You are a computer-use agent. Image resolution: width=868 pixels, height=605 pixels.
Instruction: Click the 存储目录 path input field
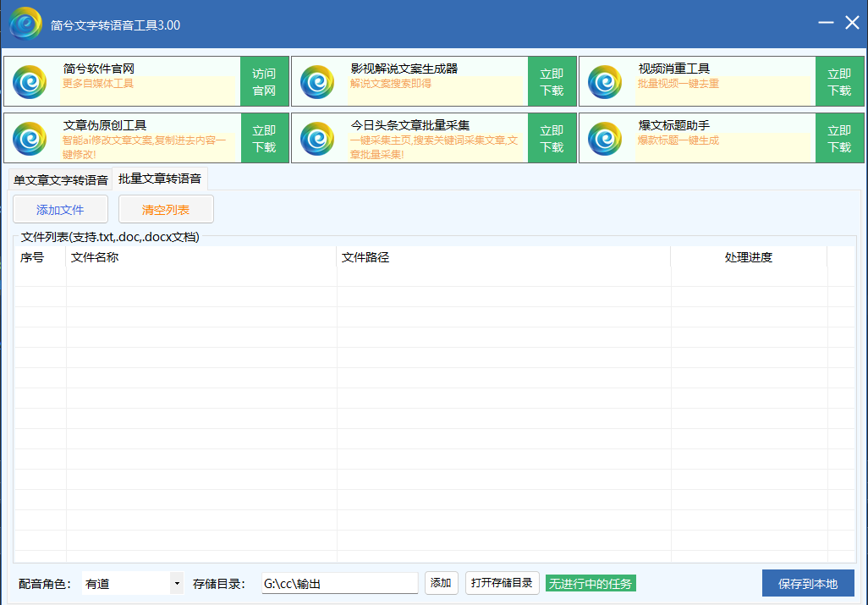[338, 583]
